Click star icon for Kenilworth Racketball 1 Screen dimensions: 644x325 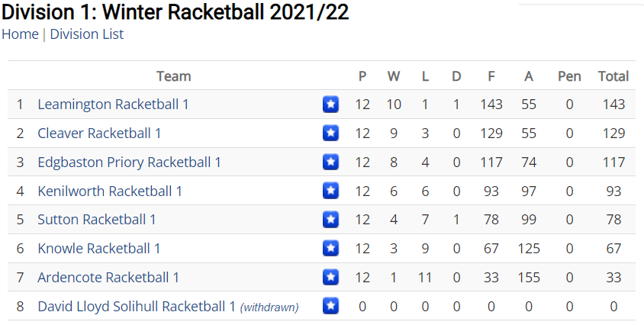330,191
